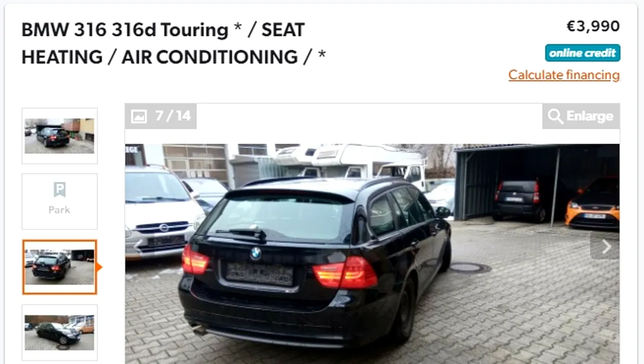Click the picture icon beside 7 / 14
The image size is (644, 364).
tap(139, 116)
